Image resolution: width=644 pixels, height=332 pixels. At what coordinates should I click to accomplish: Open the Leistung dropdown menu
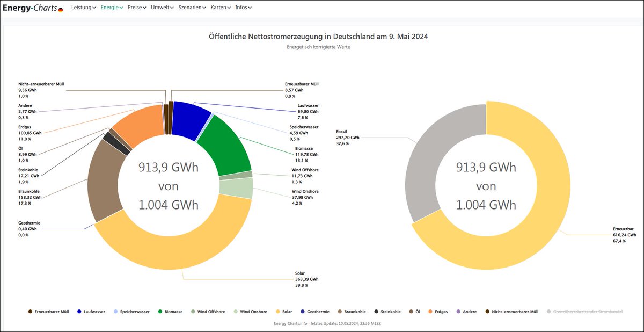(84, 8)
